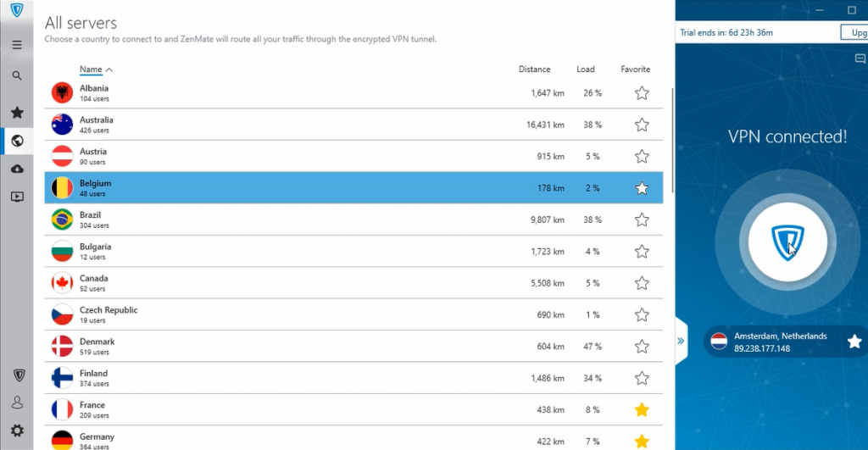Screen dimensions: 868x450
Task: Open the favorites star in sidebar
Action: [x=17, y=113]
